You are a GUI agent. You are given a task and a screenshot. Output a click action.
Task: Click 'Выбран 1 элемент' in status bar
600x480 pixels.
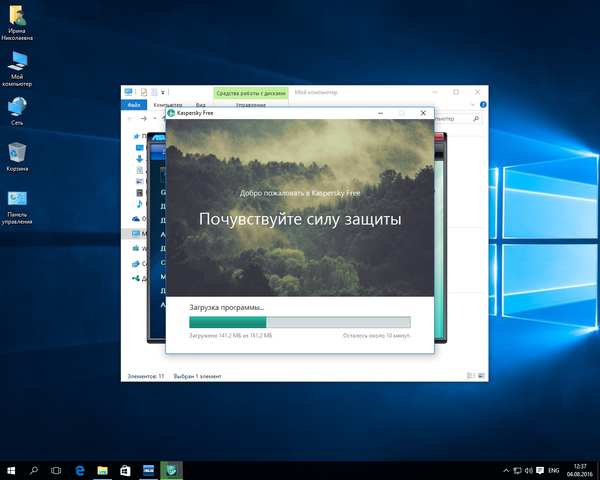pos(197,376)
